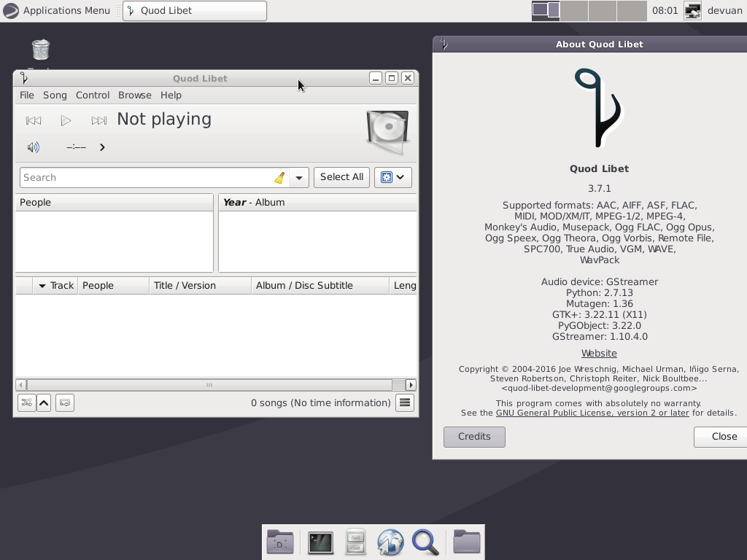Screen dimensions: 747x560
Task: Toggle shuffle playback order button
Action: tap(27, 402)
